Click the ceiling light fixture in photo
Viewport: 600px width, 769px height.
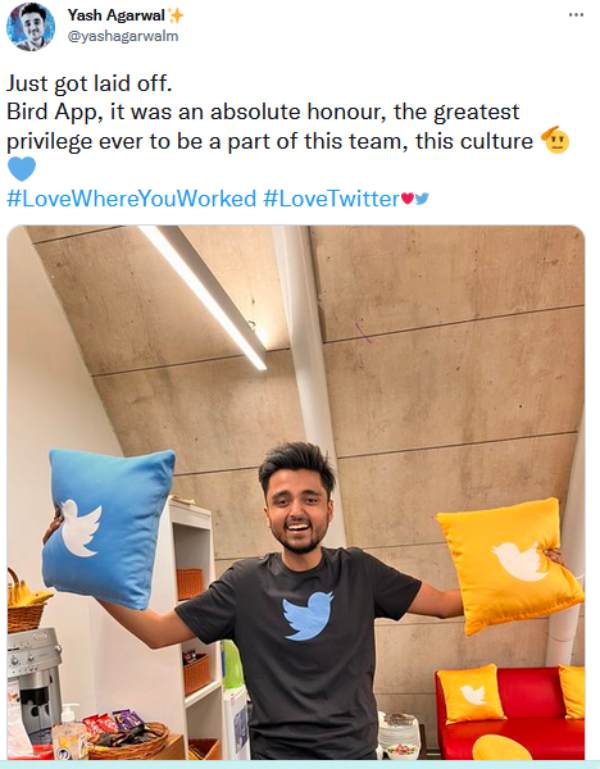[204, 298]
